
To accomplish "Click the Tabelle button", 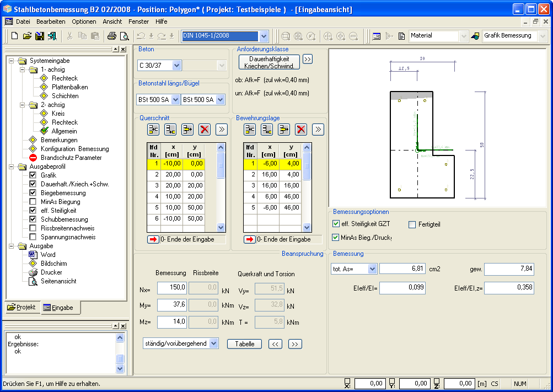I will click(x=244, y=343).
